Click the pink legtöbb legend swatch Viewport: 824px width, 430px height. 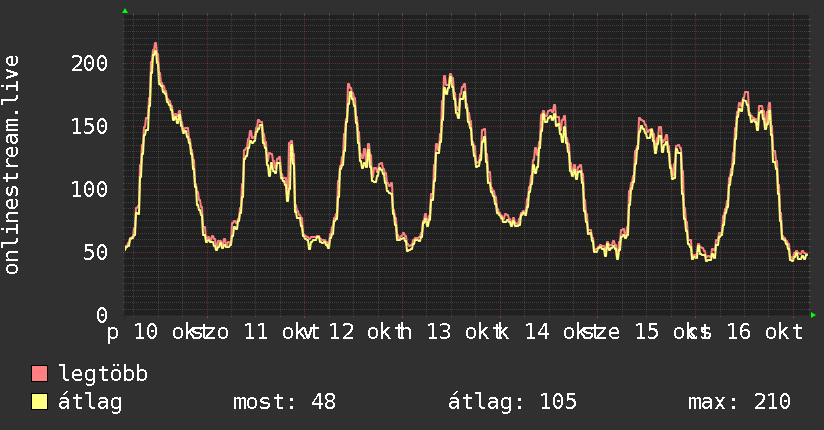pos(39,374)
